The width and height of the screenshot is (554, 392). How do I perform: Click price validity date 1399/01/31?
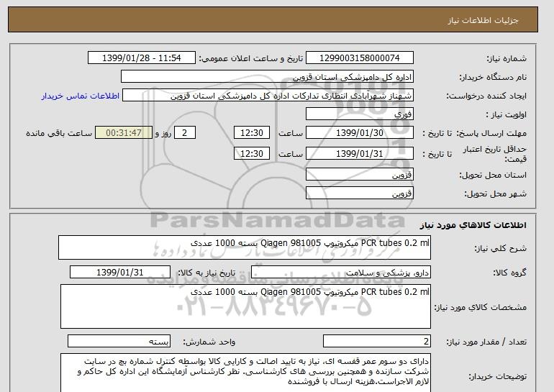coord(359,154)
